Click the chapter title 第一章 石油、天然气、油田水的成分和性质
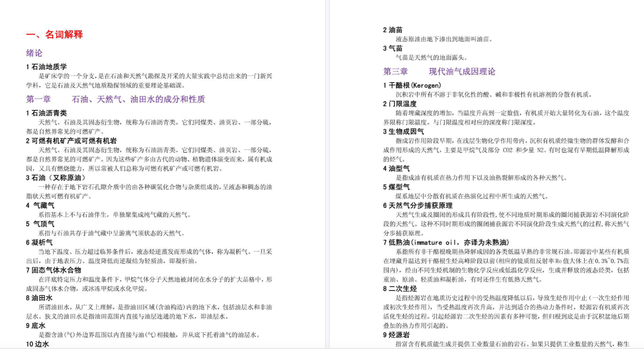The height and width of the screenshot is (349, 644). point(115,99)
